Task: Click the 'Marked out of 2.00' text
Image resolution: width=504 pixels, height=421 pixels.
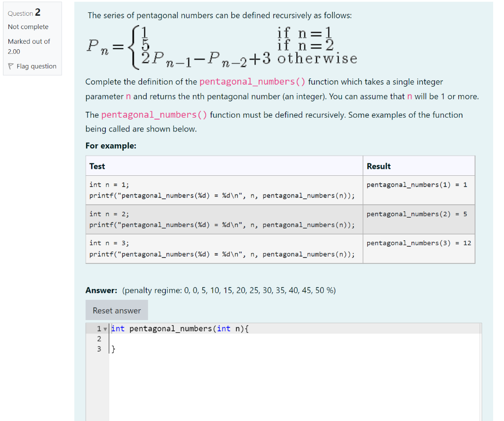Action: [x=29, y=46]
